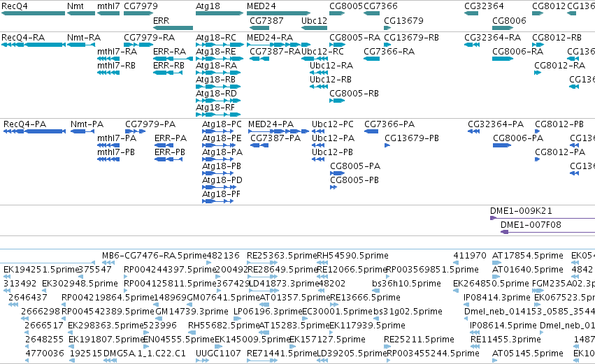Select the CG8005-RB transcript label
The height and width of the screenshot is (364, 595).
coord(354,94)
